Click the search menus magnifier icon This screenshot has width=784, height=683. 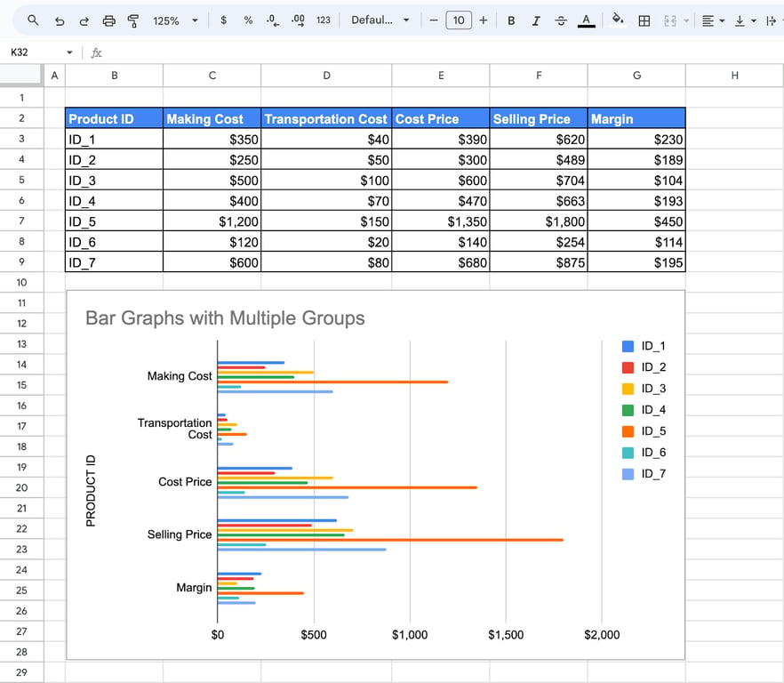click(33, 20)
